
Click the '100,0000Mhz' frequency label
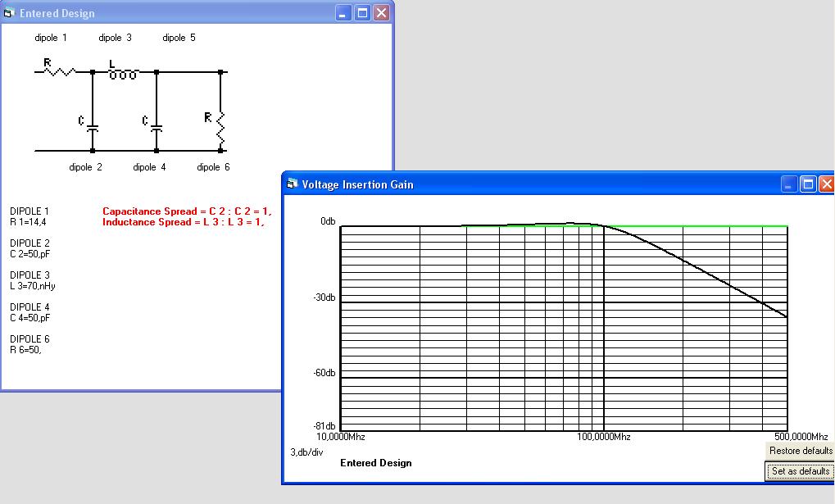coord(604,437)
